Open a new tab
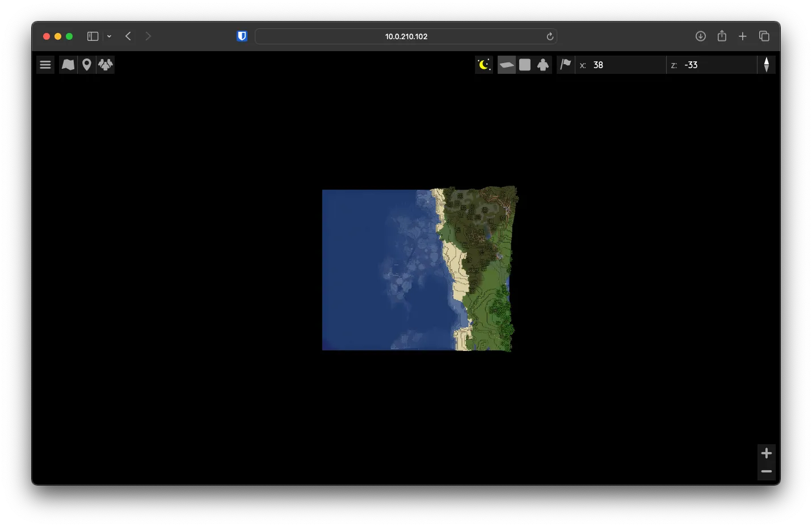Viewport: 812px width, 527px height. click(x=743, y=36)
